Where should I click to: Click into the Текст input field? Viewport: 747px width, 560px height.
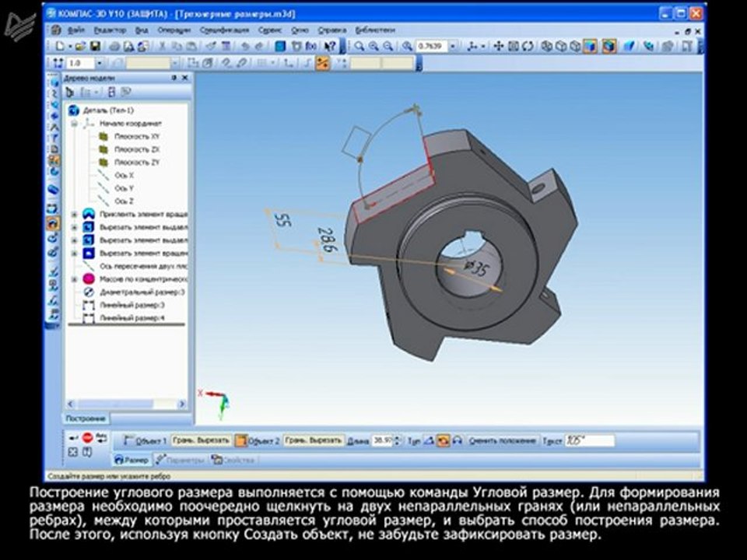[590, 441]
